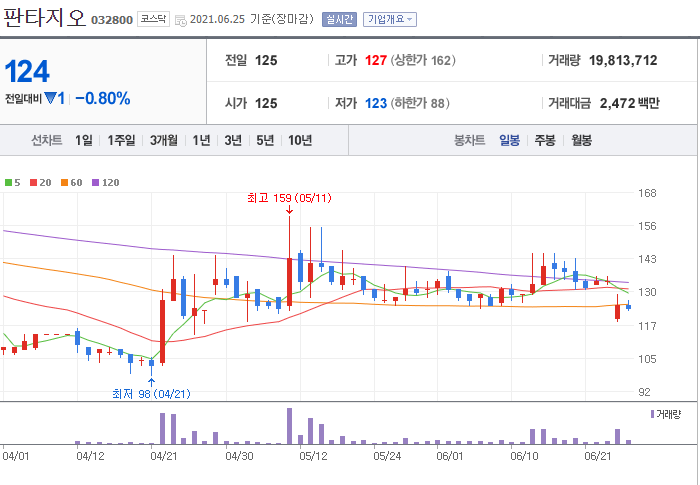The image size is (700, 485).
Task: Click the tallest volume bar near 05/11
Action: pos(289,426)
